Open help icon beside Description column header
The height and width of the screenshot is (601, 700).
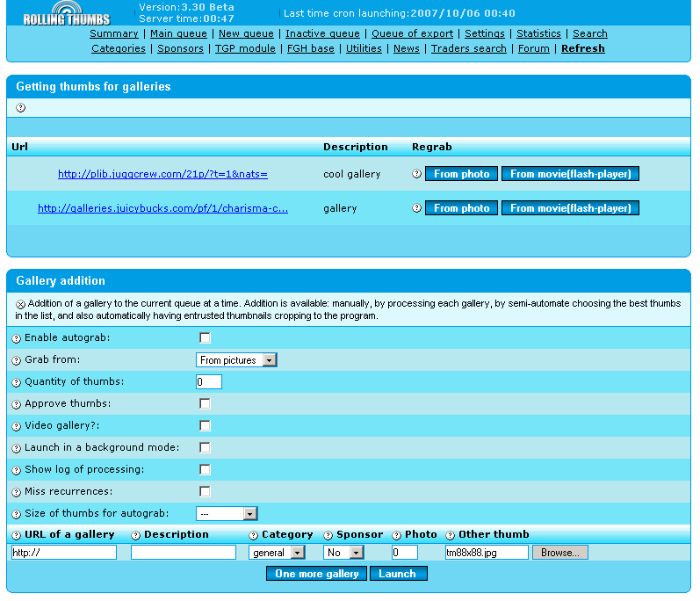pos(136,535)
